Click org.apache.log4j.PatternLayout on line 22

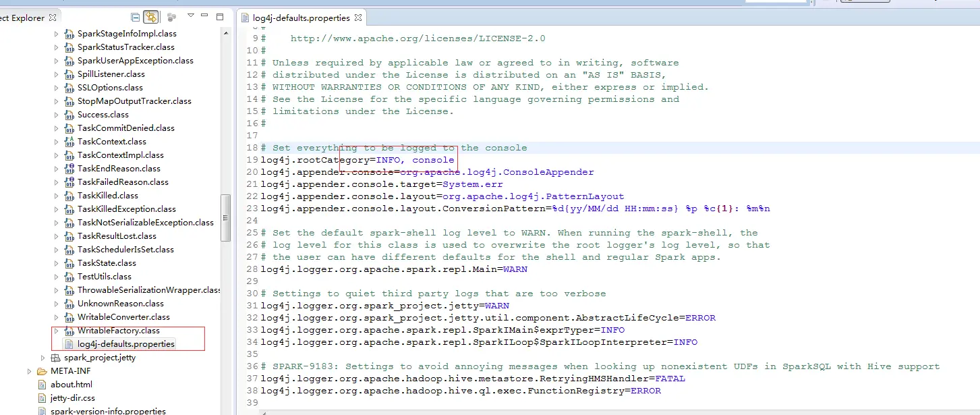pos(533,196)
